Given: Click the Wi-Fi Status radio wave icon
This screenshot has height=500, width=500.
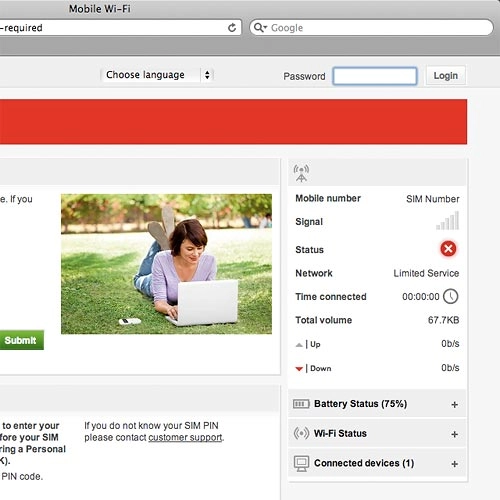Looking at the screenshot, I should coord(301,433).
